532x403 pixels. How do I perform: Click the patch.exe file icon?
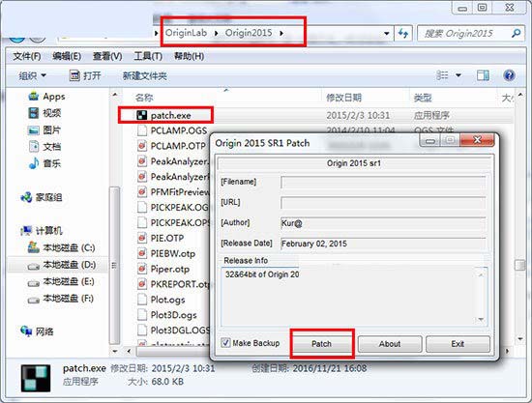(x=142, y=116)
